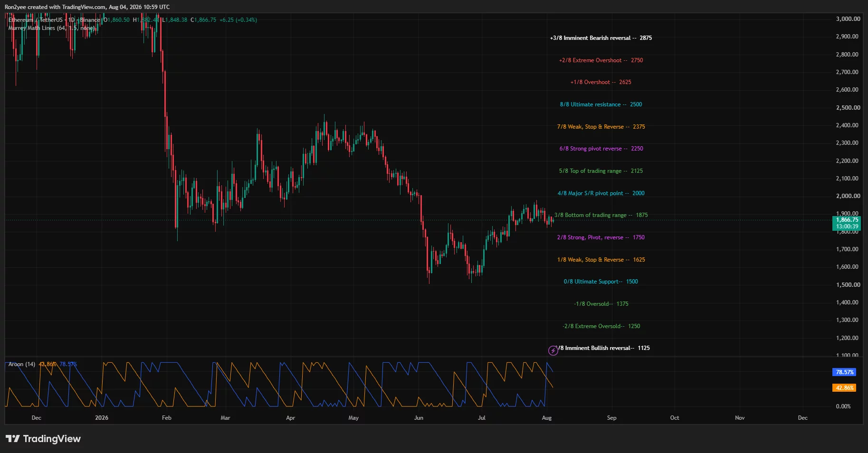The image size is (868, 453).
Task: Click the 1,200.00 price axis label
Action: pos(848,338)
